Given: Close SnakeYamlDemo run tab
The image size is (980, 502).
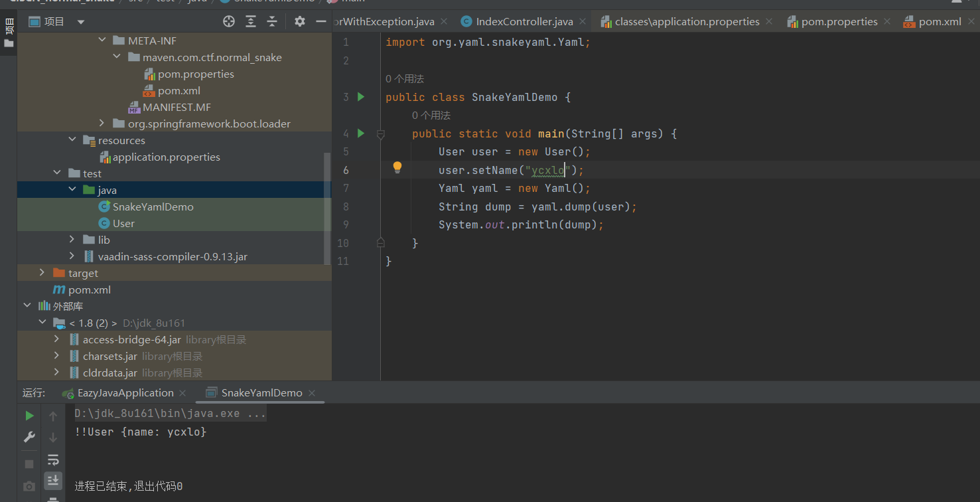Looking at the screenshot, I should 312,393.
